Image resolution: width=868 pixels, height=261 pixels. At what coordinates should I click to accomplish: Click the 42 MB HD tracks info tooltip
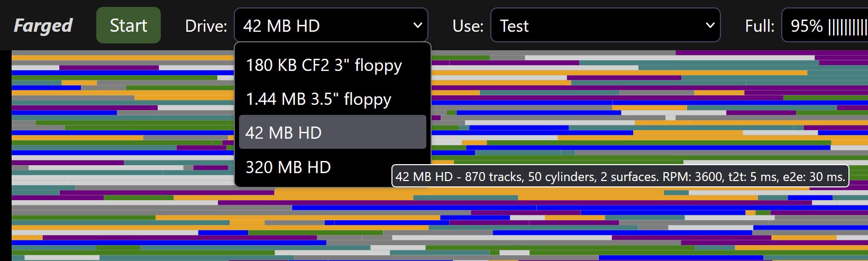click(x=620, y=176)
